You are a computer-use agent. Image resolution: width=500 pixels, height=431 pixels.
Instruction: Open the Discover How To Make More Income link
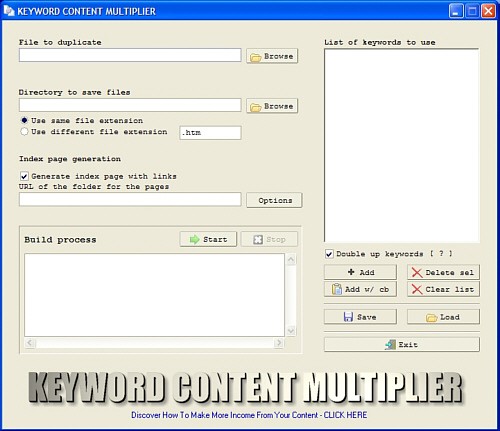click(x=249, y=415)
